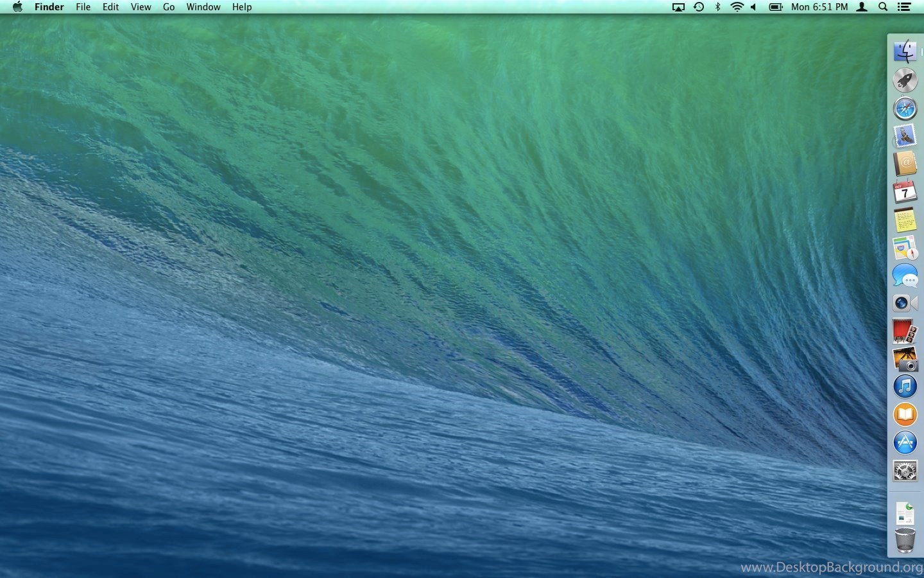The height and width of the screenshot is (578, 924).
Task: Launch Safari from the Dock
Action: [x=905, y=109]
